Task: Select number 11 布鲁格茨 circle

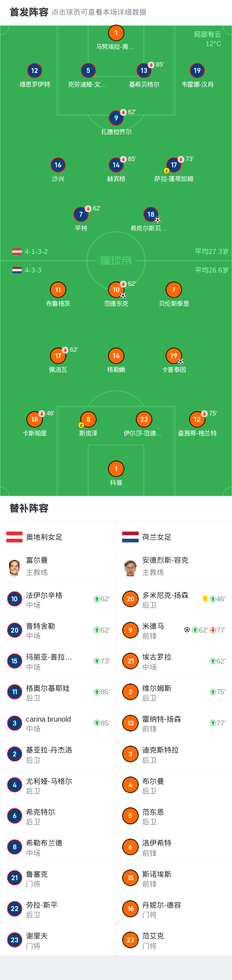Action: (x=58, y=290)
